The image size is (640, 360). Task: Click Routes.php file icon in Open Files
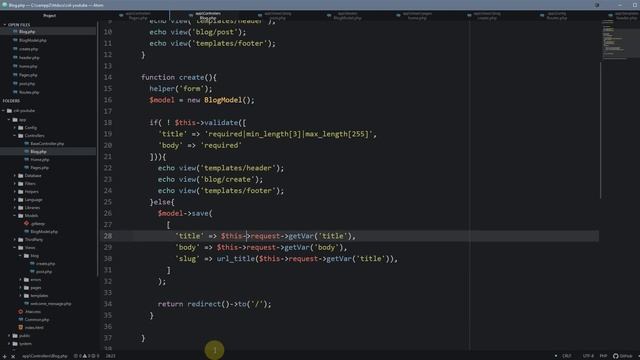pyautogui.click(x=15, y=92)
